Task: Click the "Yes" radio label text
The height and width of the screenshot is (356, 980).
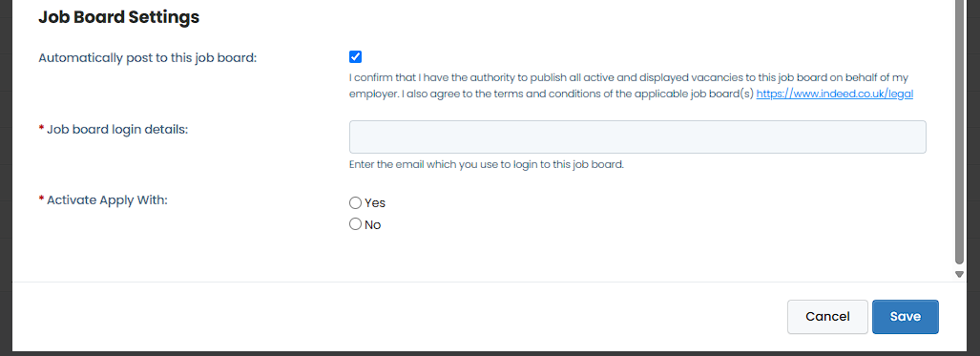Action: pyautogui.click(x=375, y=203)
